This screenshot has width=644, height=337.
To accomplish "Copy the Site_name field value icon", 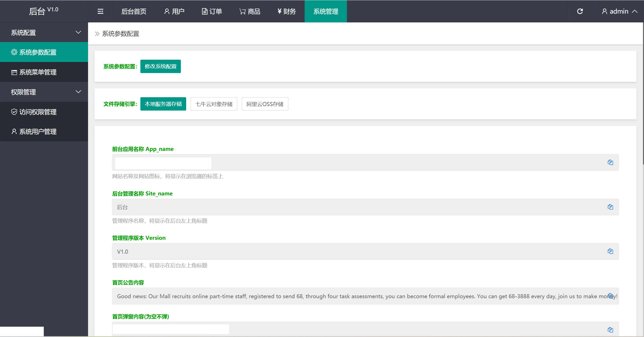I will pyautogui.click(x=610, y=207).
